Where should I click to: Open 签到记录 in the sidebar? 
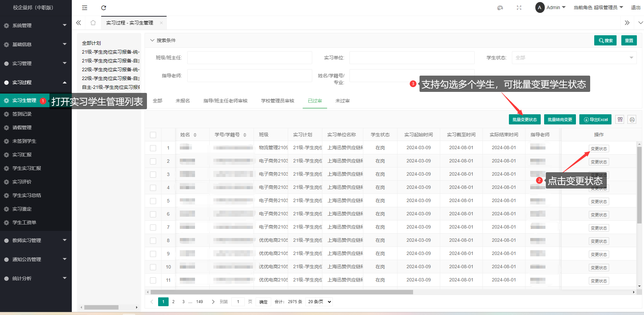(x=22, y=114)
